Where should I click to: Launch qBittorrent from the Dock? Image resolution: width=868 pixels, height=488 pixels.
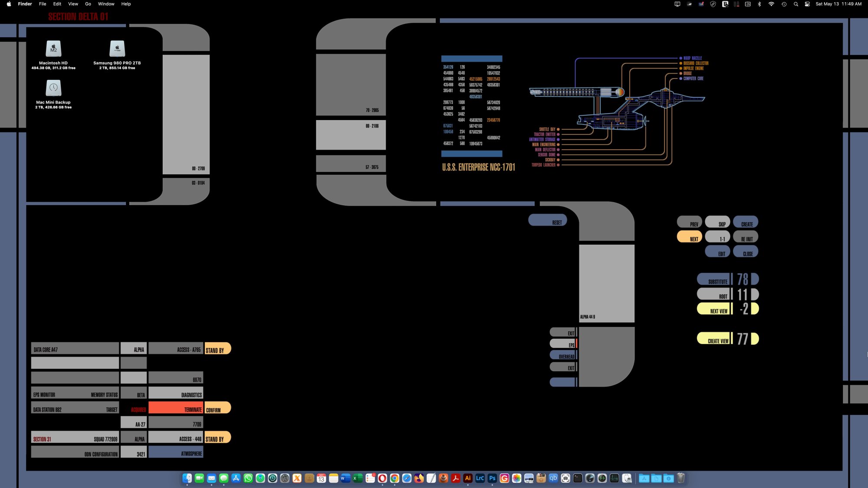(x=553, y=478)
